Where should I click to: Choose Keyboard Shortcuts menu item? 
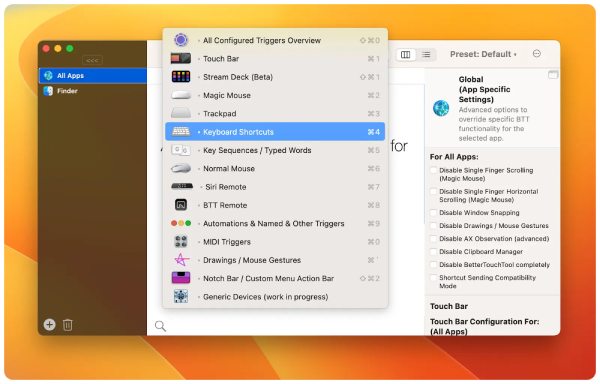click(275, 132)
